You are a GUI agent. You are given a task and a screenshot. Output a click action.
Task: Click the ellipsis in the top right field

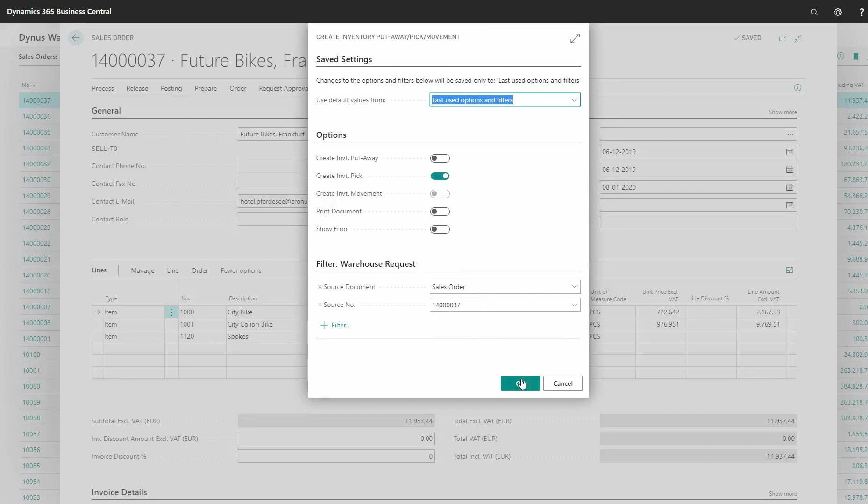click(x=790, y=134)
